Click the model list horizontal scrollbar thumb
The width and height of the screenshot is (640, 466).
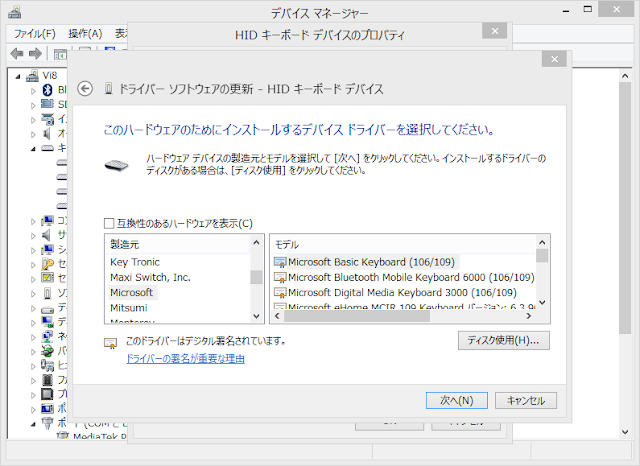coord(357,316)
